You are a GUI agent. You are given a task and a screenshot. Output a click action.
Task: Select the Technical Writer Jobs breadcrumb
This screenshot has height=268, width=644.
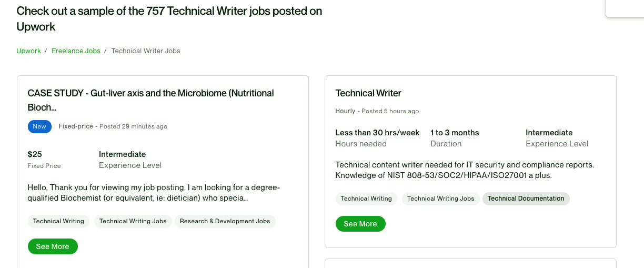(x=146, y=51)
